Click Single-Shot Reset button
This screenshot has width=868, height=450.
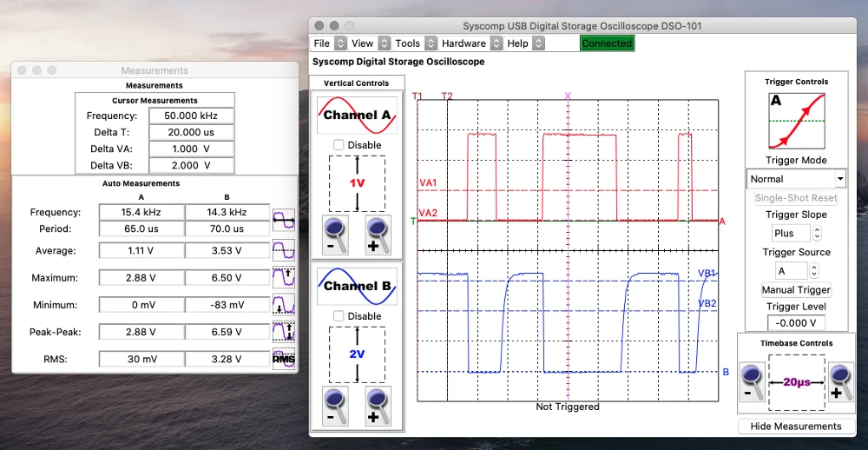pyautogui.click(x=797, y=198)
